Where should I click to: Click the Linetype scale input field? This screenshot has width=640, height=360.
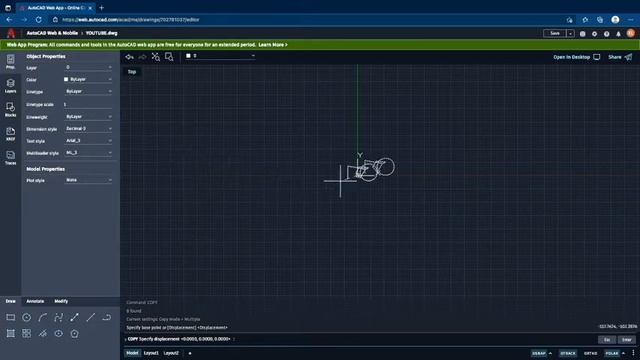[x=88, y=104]
